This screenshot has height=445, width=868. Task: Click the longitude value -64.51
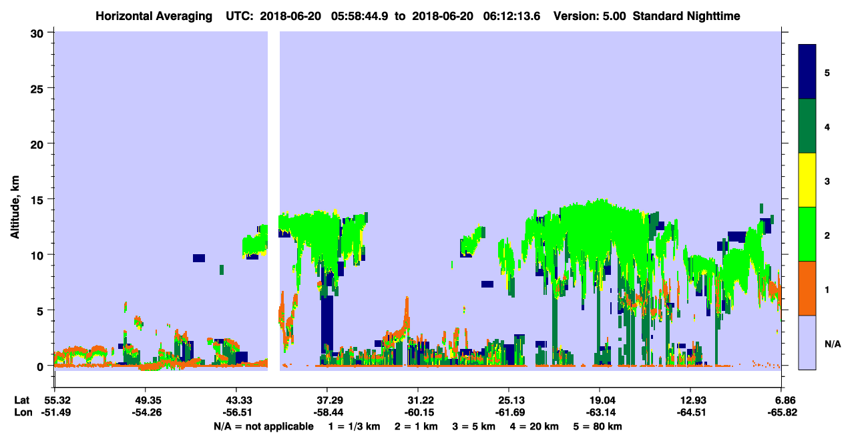(690, 412)
